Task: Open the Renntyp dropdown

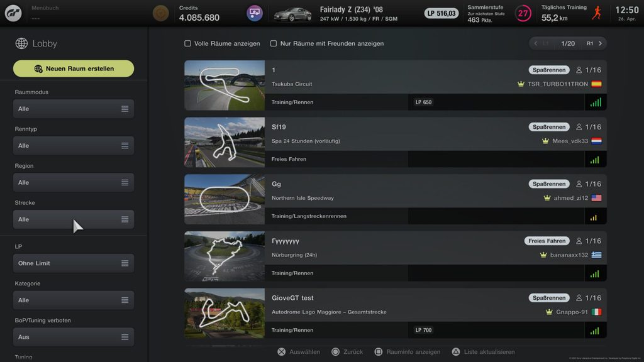Action: click(74, 146)
